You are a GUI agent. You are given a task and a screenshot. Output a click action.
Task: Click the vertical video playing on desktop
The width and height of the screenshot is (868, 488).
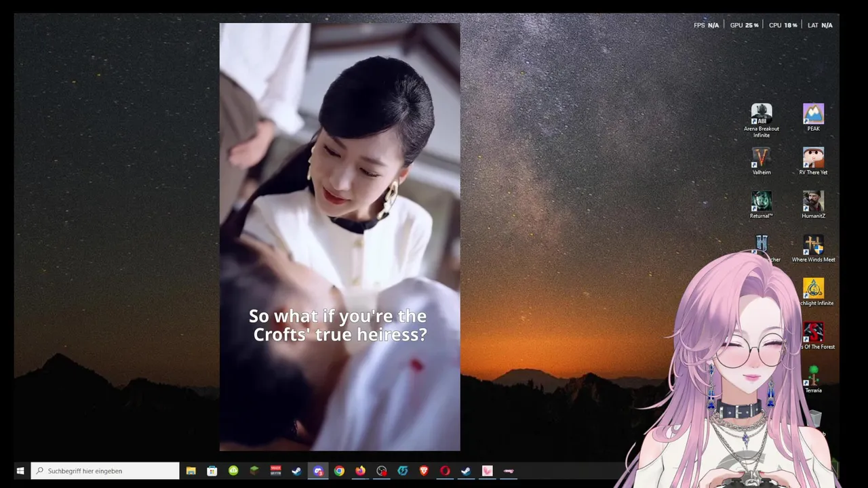340,237
